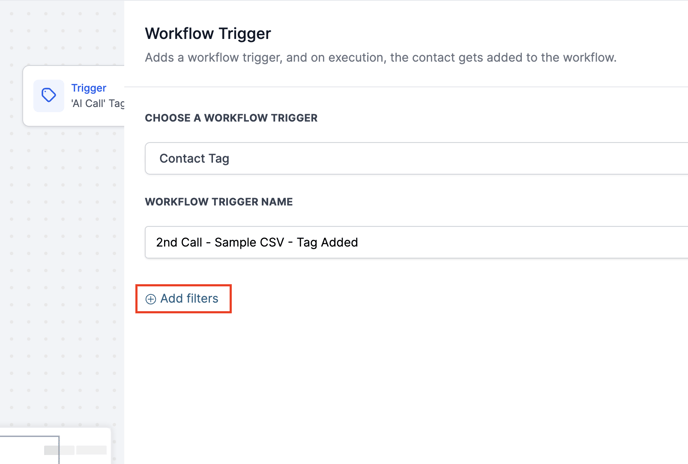Image resolution: width=688 pixels, height=464 pixels.
Task: Click the trigger description text under the heading
Action: point(380,57)
